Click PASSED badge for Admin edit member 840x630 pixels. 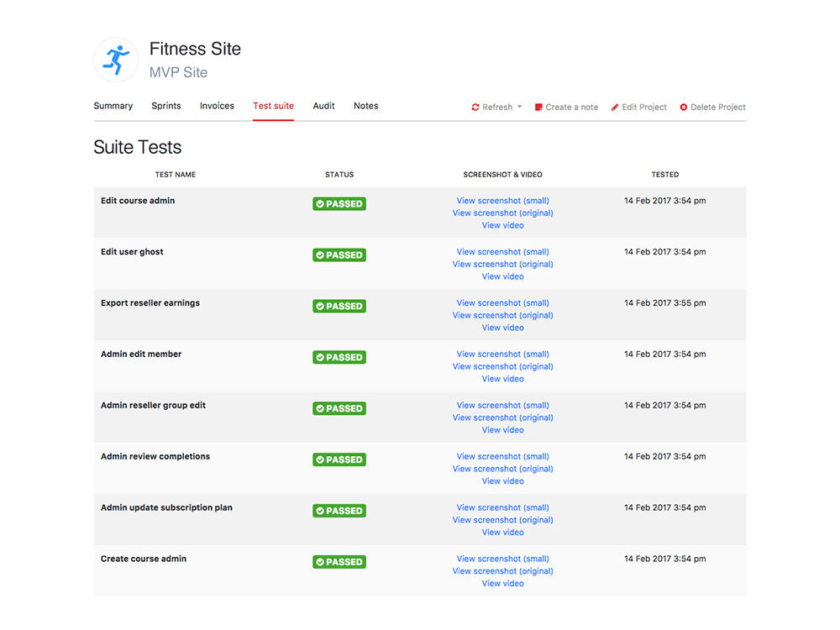[x=339, y=357]
